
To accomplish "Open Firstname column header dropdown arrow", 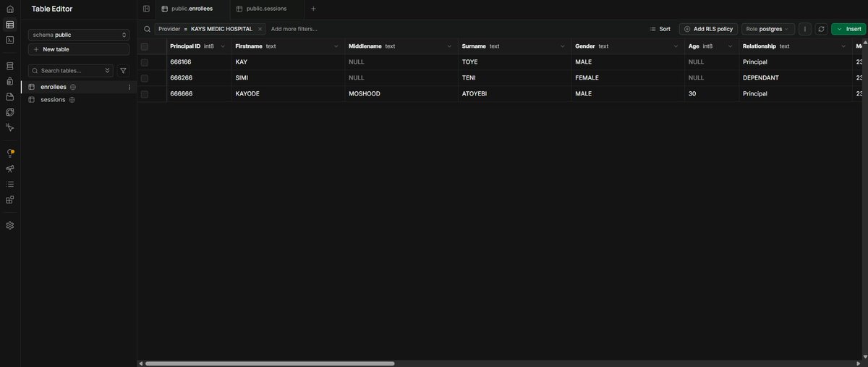I will pos(336,46).
